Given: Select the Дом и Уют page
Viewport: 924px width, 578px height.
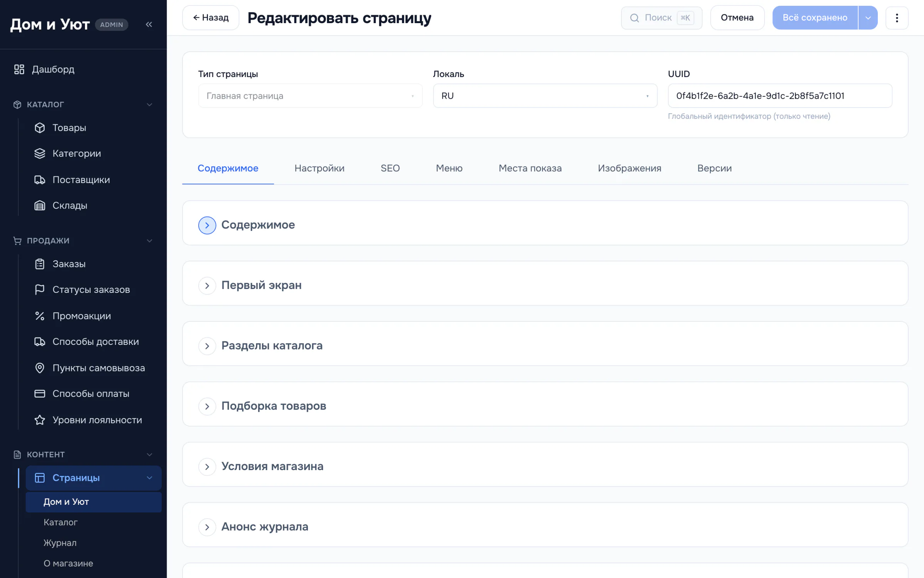Looking at the screenshot, I should point(94,502).
